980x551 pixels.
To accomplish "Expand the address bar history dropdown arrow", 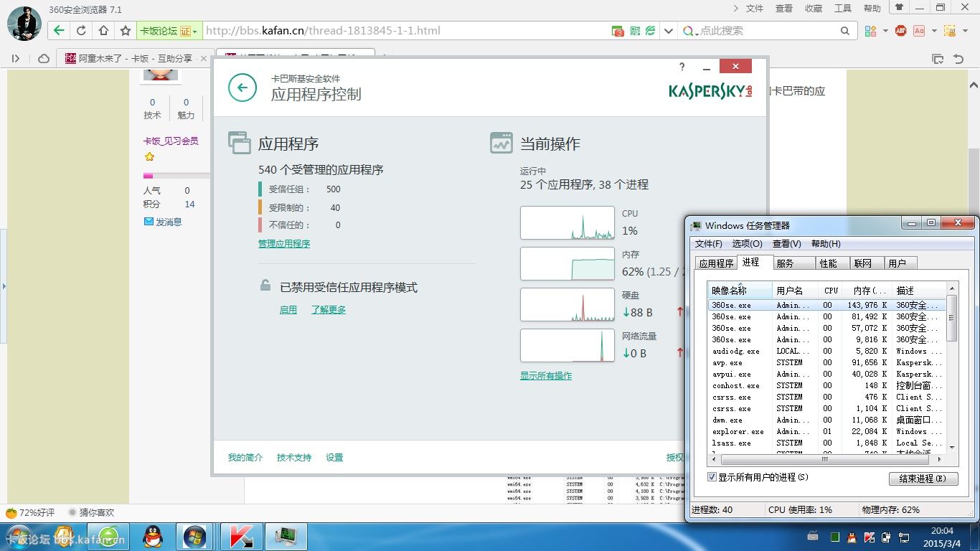I will click(669, 31).
